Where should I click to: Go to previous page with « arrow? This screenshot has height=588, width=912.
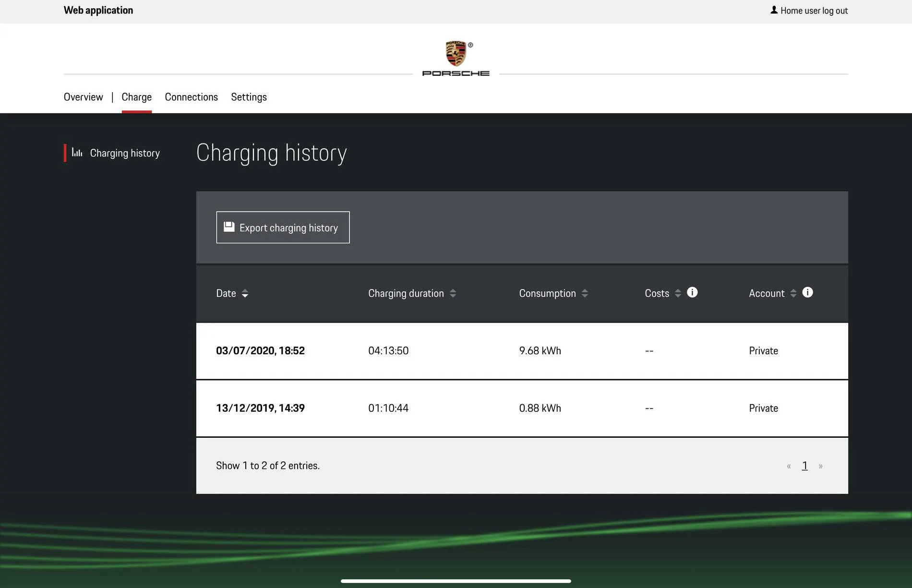[789, 466]
